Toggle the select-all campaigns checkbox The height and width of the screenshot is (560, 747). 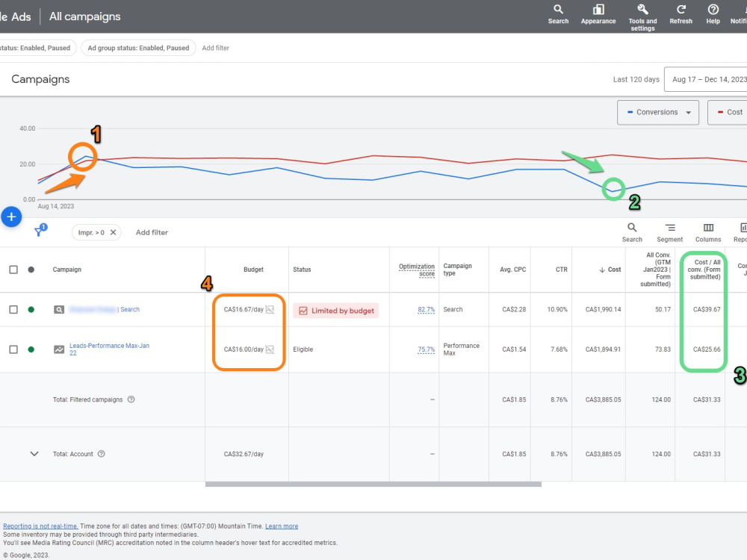(13, 270)
